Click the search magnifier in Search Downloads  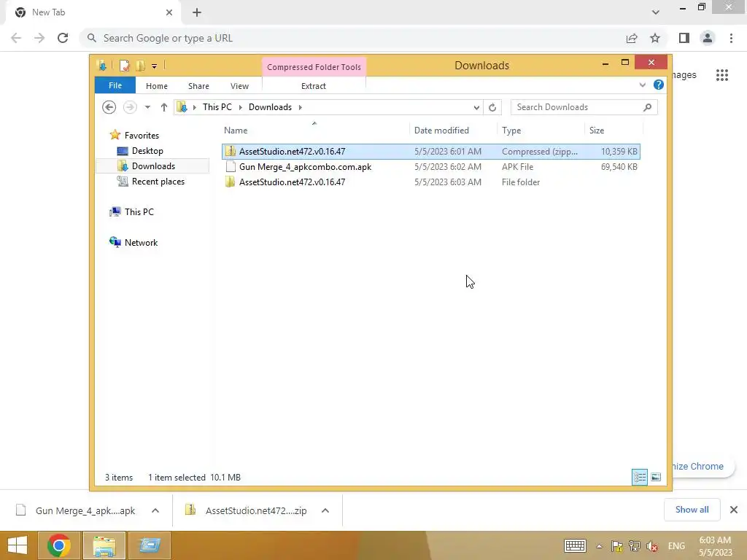coord(647,108)
